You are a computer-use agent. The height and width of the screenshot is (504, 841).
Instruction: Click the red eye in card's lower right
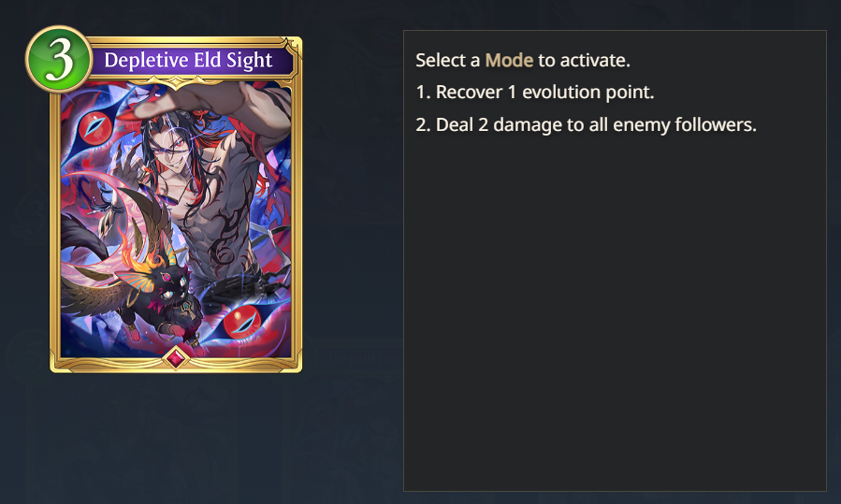pyautogui.click(x=242, y=321)
